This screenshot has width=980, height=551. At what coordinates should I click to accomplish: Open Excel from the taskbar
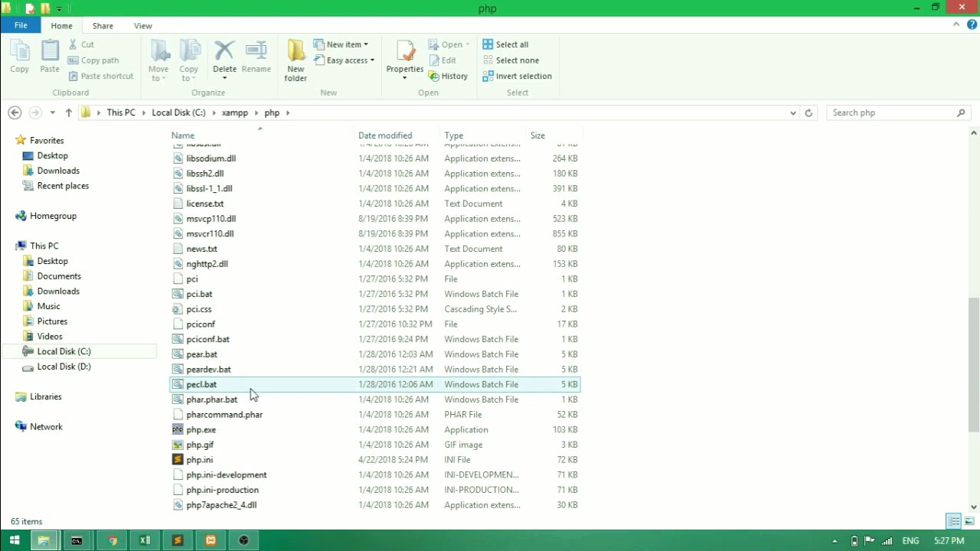[x=145, y=540]
